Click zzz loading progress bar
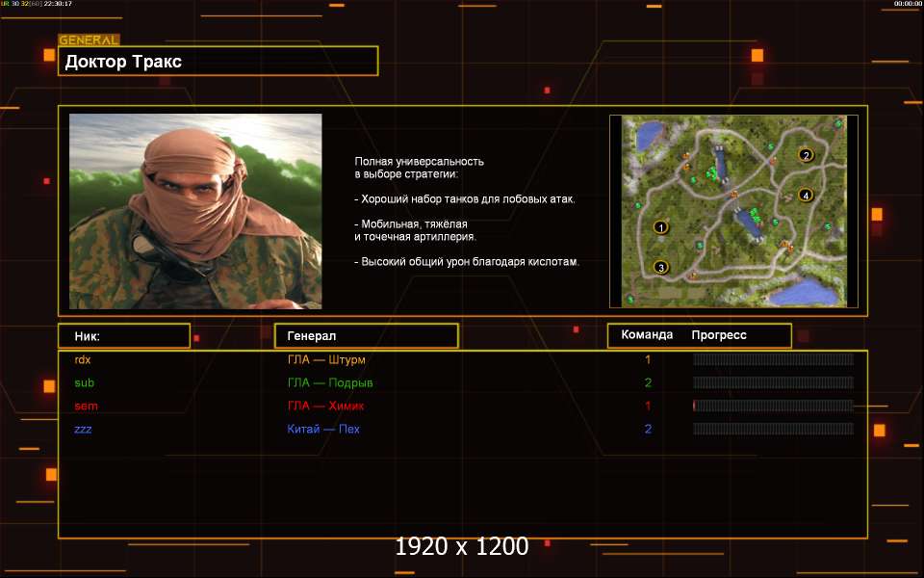This screenshot has height=578, width=924. point(773,429)
